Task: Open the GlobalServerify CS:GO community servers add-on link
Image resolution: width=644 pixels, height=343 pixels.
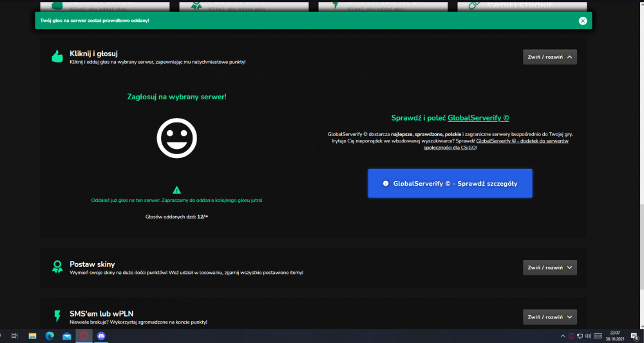Action: (496, 144)
